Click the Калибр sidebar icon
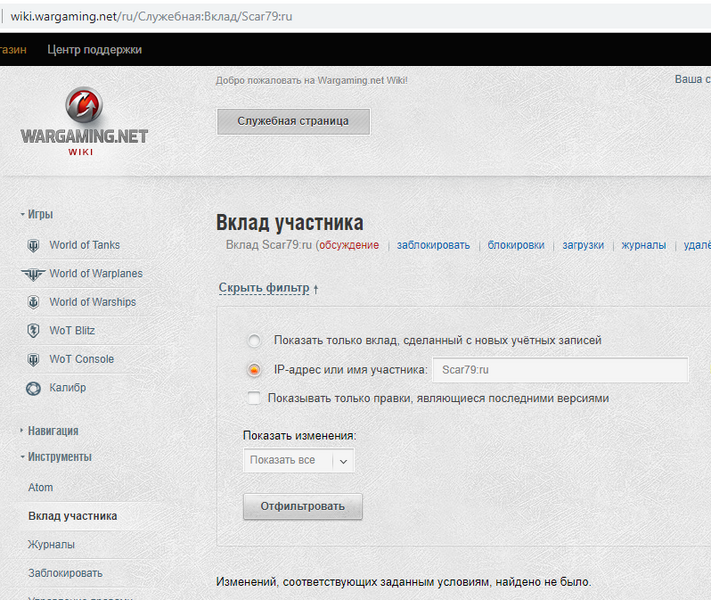This screenshot has height=600, width=711. coord(32,388)
